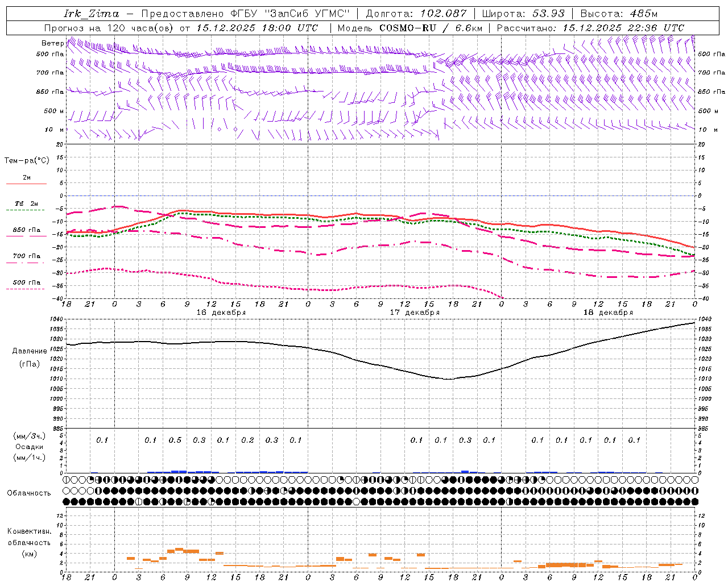Viewport: 728px width, 582px height.
Task: Click the station name Irk_Zima in header
Action: (x=92, y=14)
